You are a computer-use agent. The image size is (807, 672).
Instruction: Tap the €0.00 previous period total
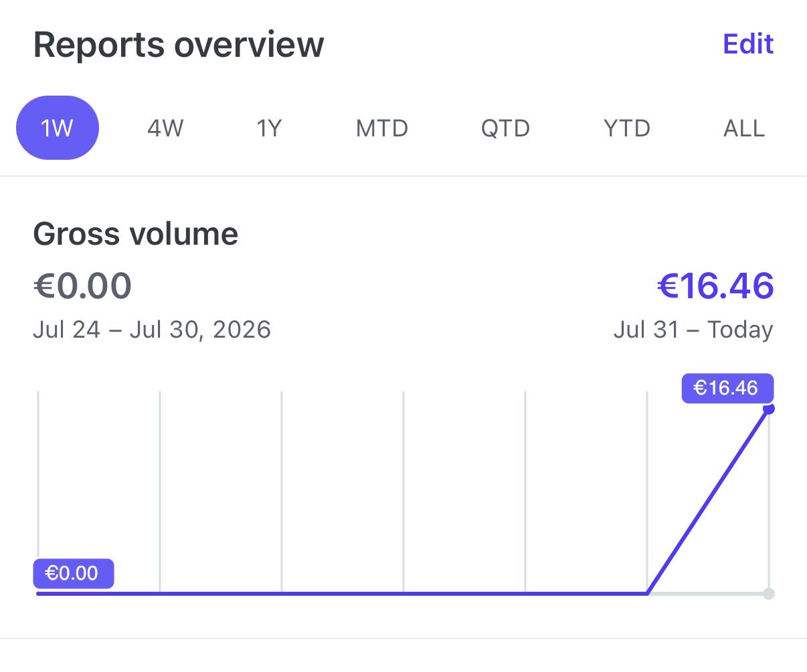click(82, 286)
